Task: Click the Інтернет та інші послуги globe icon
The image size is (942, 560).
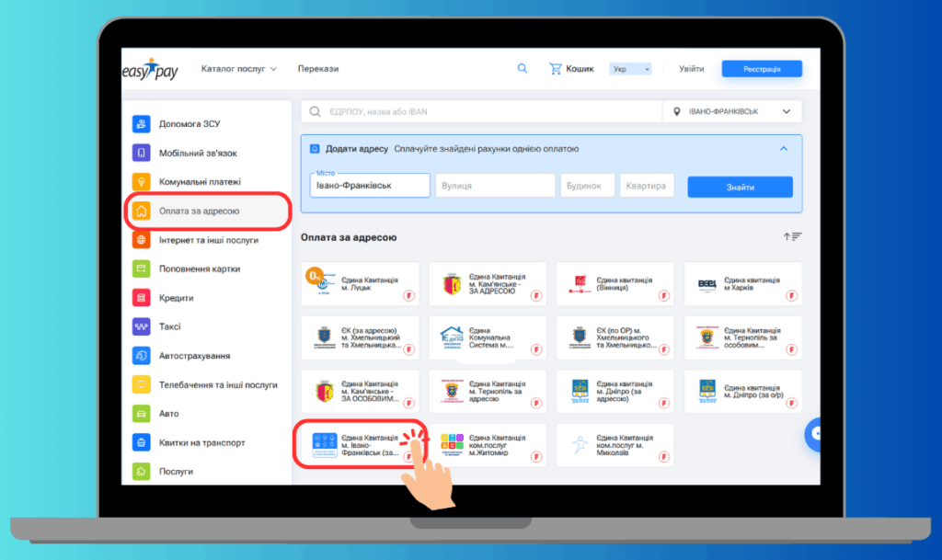Action: click(141, 239)
